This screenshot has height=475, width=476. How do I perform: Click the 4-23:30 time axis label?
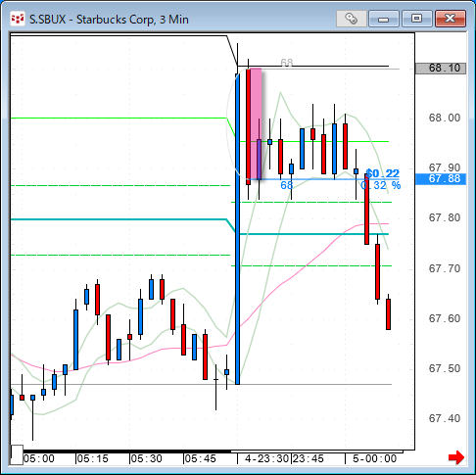coord(266,458)
